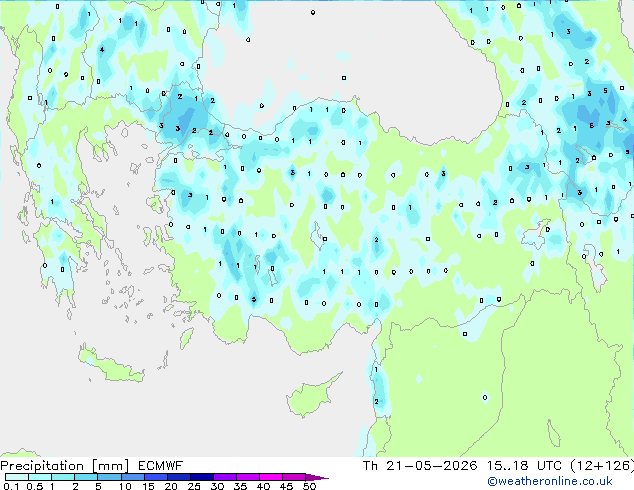634x490 pixels.
Task: Click the 0.1–0.5 mm legend color swatch
Action: 17,477
